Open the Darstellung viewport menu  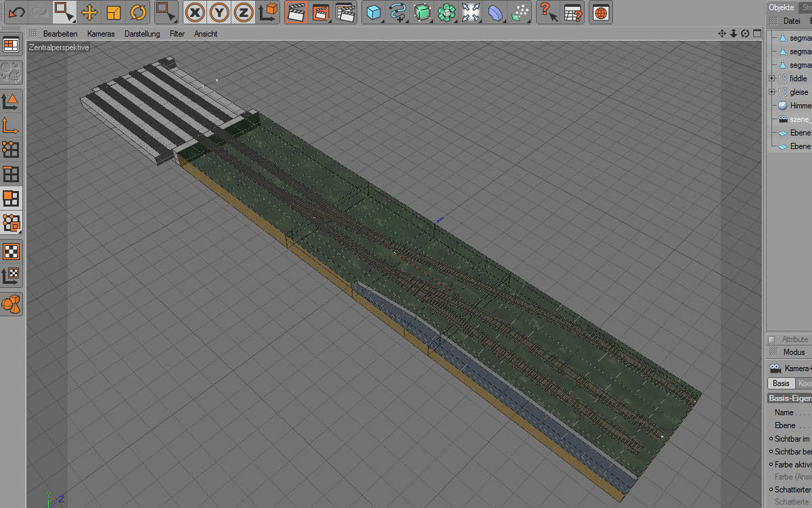pos(142,34)
